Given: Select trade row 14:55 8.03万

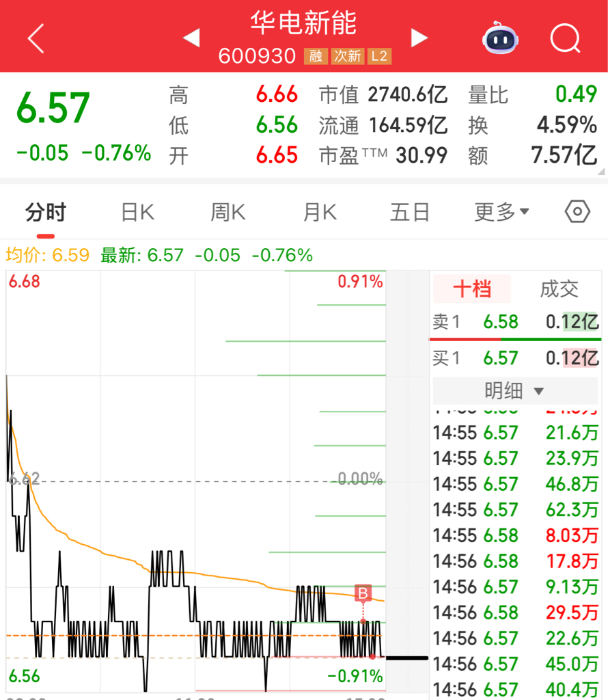Looking at the screenshot, I should pyautogui.click(x=515, y=535).
